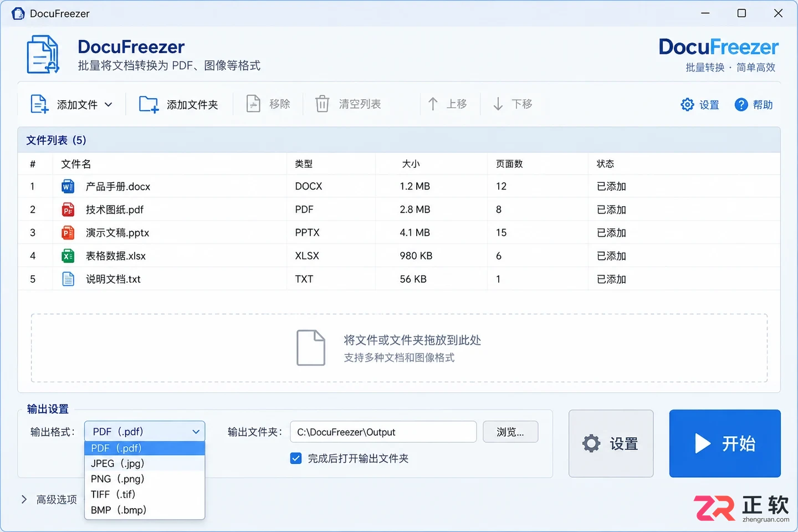Image resolution: width=798 pixels, height=532 pixels.
Task: Maximize the DocuFreezer window
Action: (741, 13)
